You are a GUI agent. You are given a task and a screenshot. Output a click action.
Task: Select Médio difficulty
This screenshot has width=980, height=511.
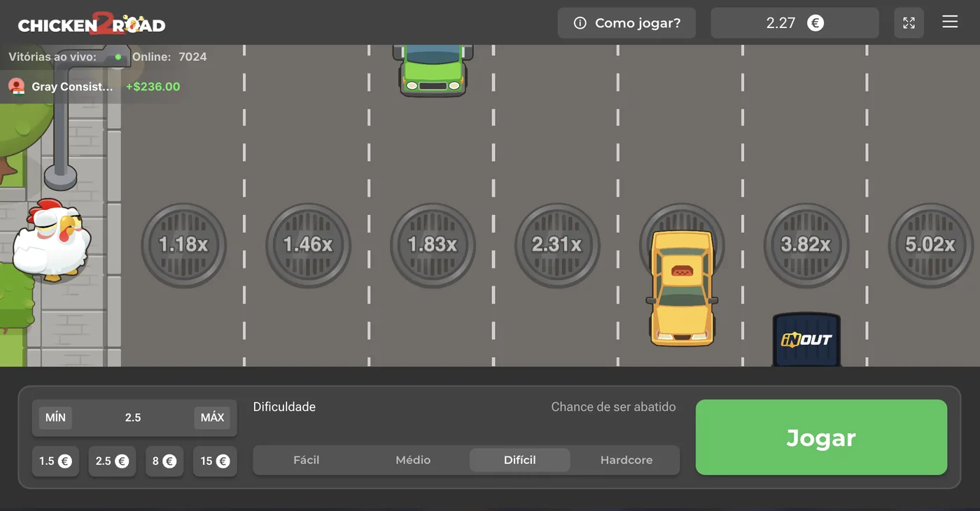[413, 460]
